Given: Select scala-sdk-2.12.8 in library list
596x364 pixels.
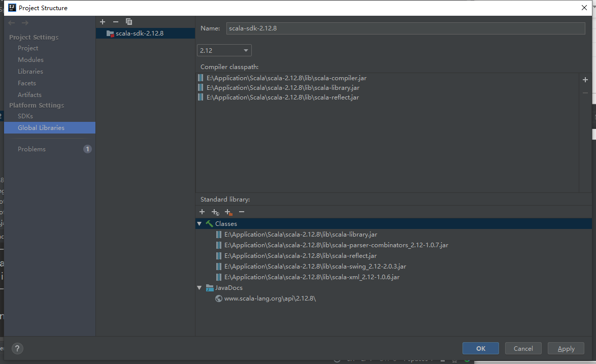Looking at the screenshot, I should point(145,34).
